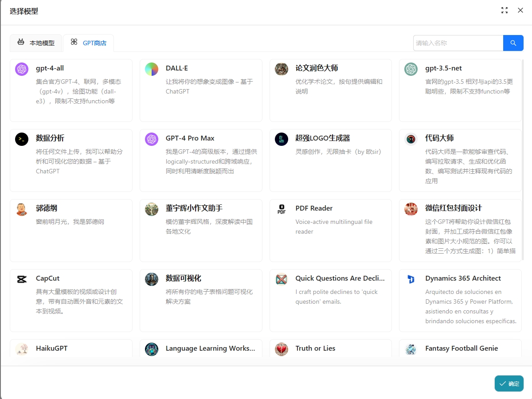Pick the 超强LOGO生成器 title

pyautogui.click(x=323, y=138)
